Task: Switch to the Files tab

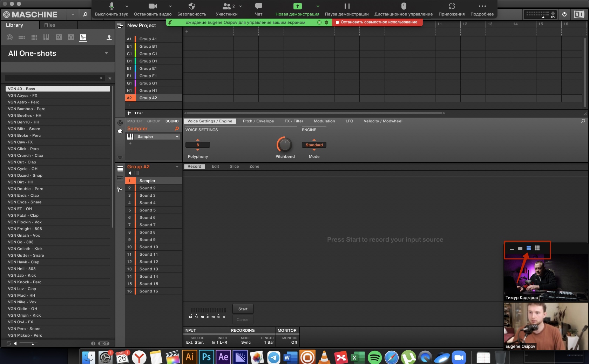Action: coord(50,25)
